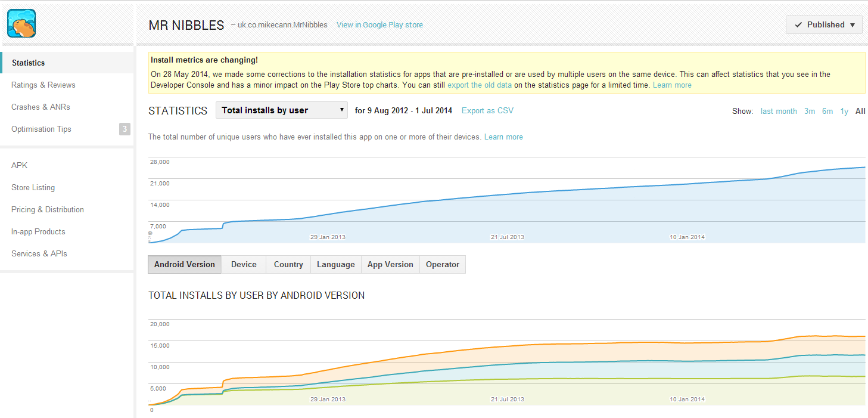The height and width of the screenshot is (418, 868).
Task: Select the App Version tab
Action: 390,265
